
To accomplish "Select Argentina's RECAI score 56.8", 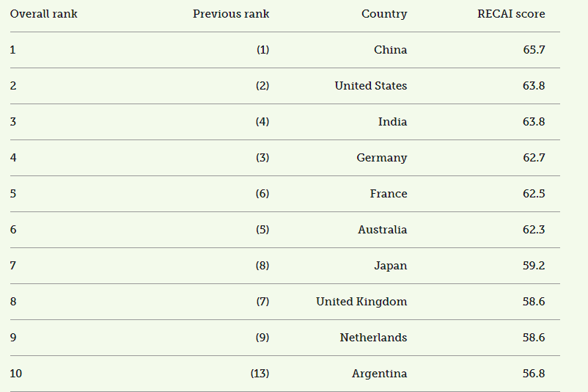I will [534, 374].
